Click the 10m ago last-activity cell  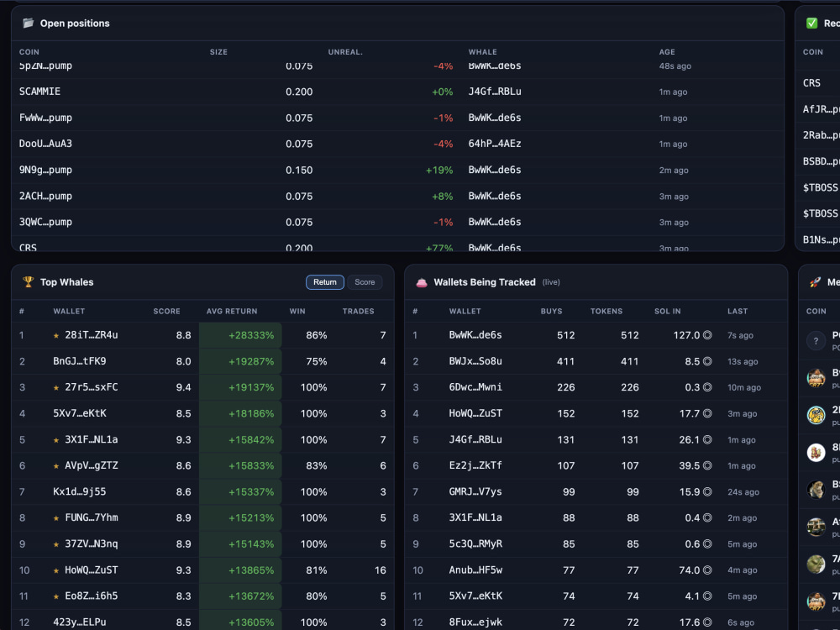pyautogui.click(x=744, y=387)
